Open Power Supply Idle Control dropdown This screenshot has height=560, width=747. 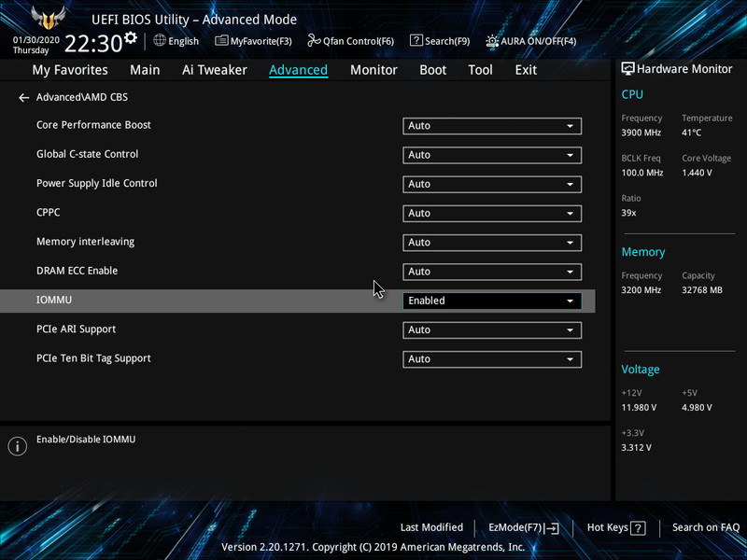(x=492, y=184)
